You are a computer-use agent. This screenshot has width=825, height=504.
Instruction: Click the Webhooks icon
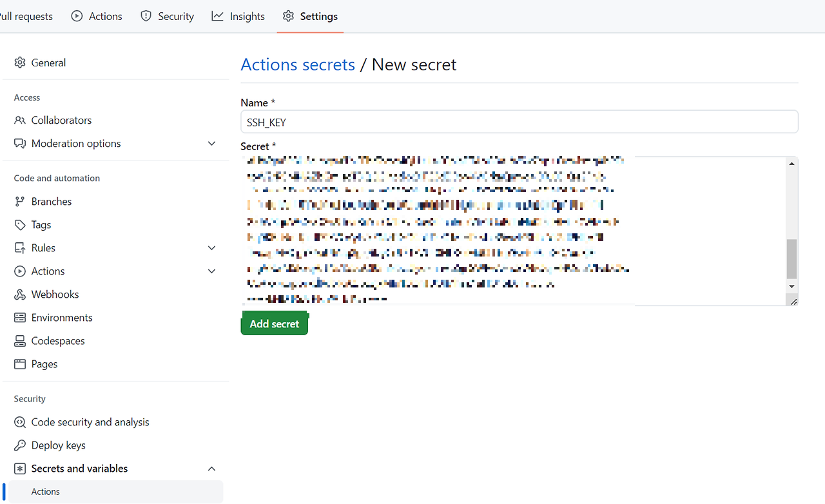[20, 295]
